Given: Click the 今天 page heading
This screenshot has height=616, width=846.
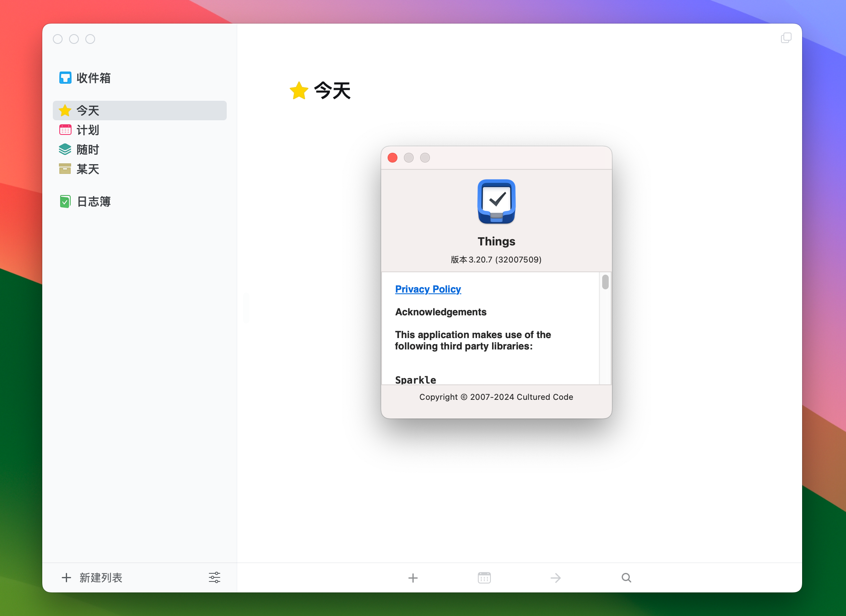Looking at the screenshot, I should click(332, 90).
